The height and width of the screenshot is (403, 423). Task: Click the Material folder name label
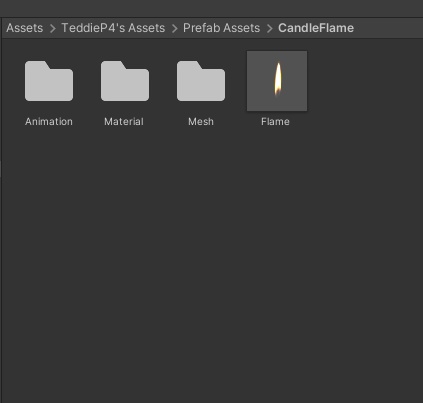[x=124, y=122]
